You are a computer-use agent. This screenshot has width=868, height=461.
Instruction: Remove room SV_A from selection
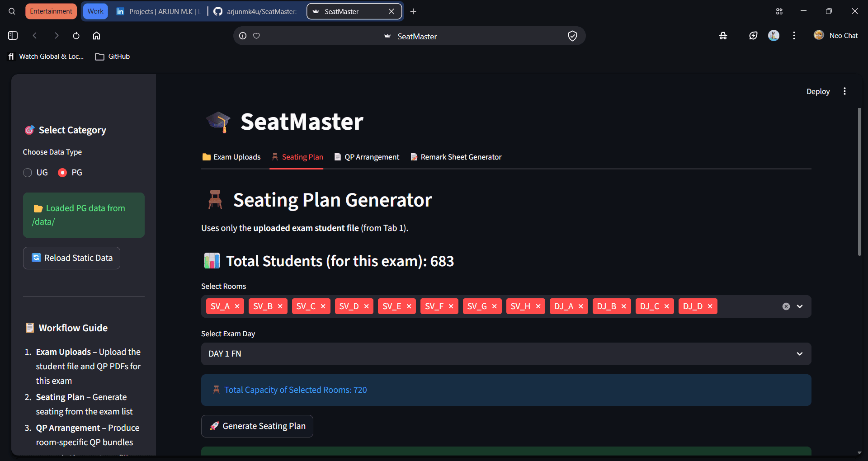point(237,306)
